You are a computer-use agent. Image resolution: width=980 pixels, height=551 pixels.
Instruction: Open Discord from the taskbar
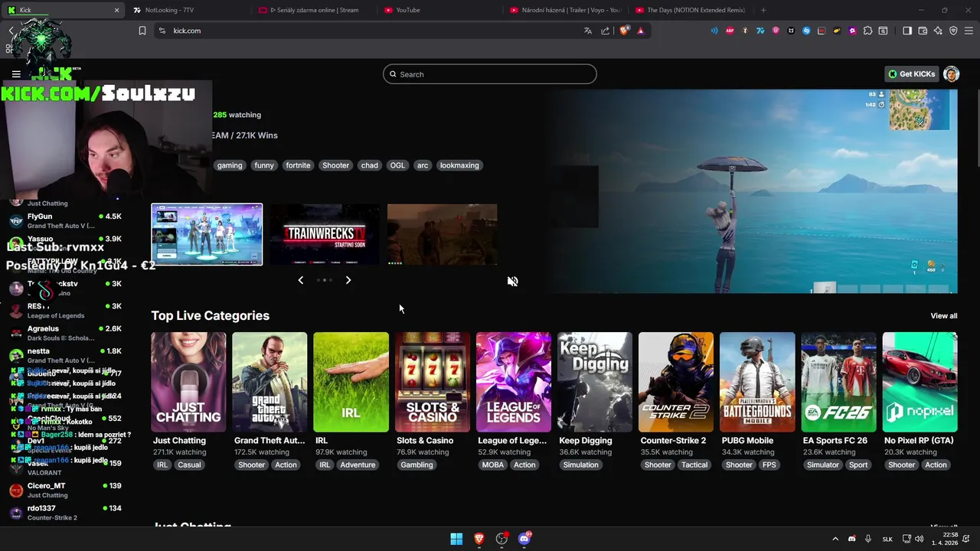click(524, 539)
